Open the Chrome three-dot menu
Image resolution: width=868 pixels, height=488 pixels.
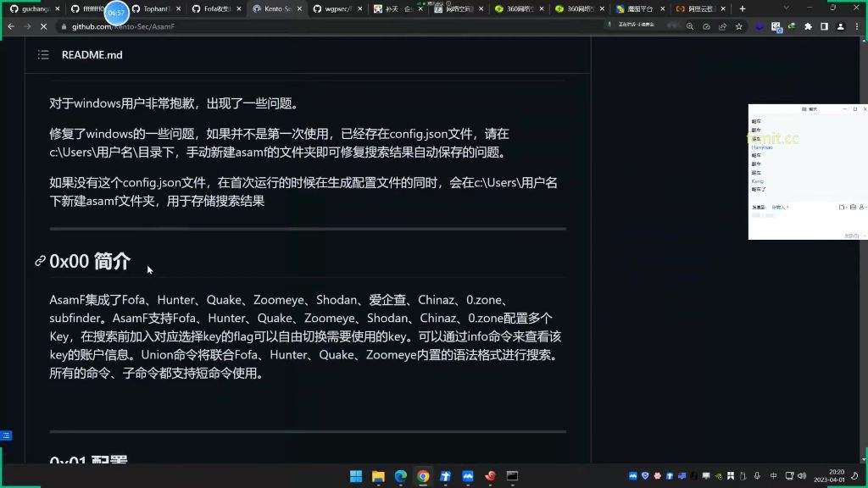(857, 26)
